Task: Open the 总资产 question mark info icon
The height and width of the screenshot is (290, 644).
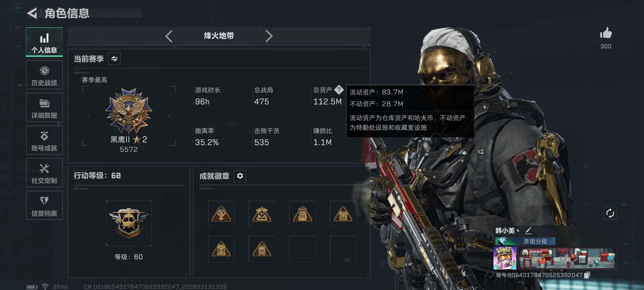Action: [339, 90]
